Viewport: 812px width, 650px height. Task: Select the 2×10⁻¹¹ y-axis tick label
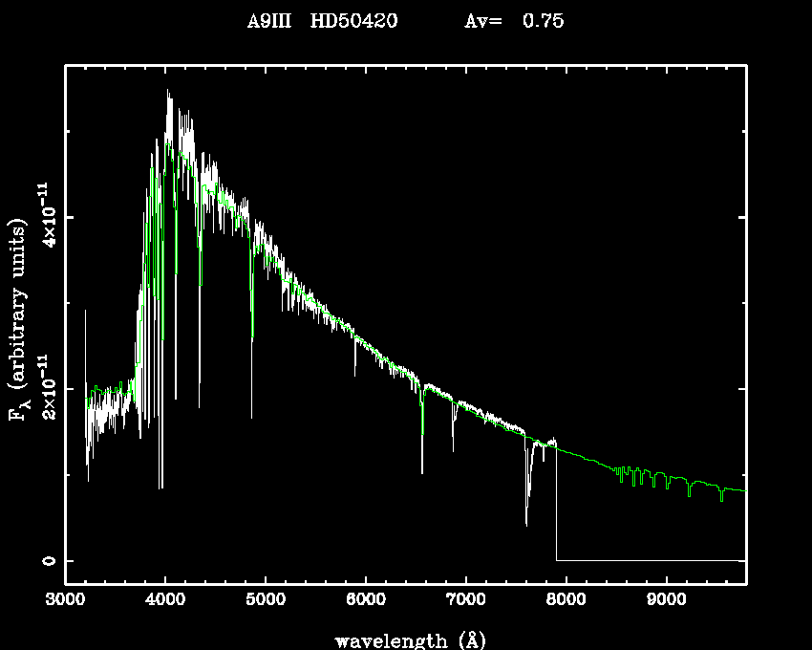tap(45, 390)
